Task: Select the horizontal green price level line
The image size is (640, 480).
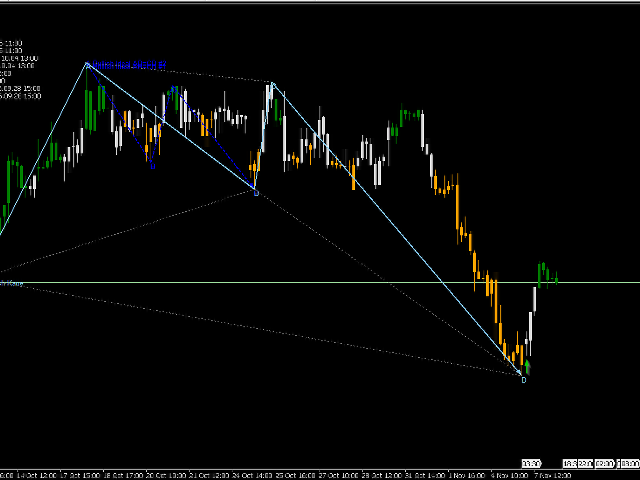Action: pyautogui.click(x=320, y=282)
